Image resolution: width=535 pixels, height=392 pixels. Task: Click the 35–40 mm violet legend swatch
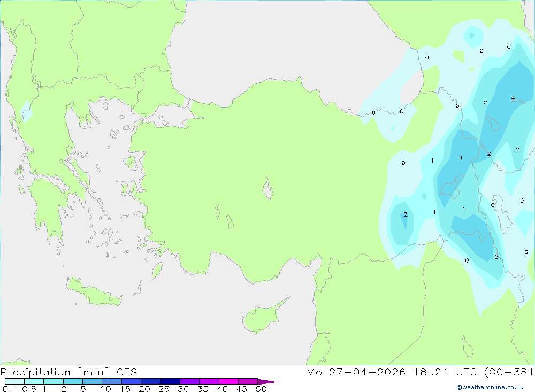point(209,381)
